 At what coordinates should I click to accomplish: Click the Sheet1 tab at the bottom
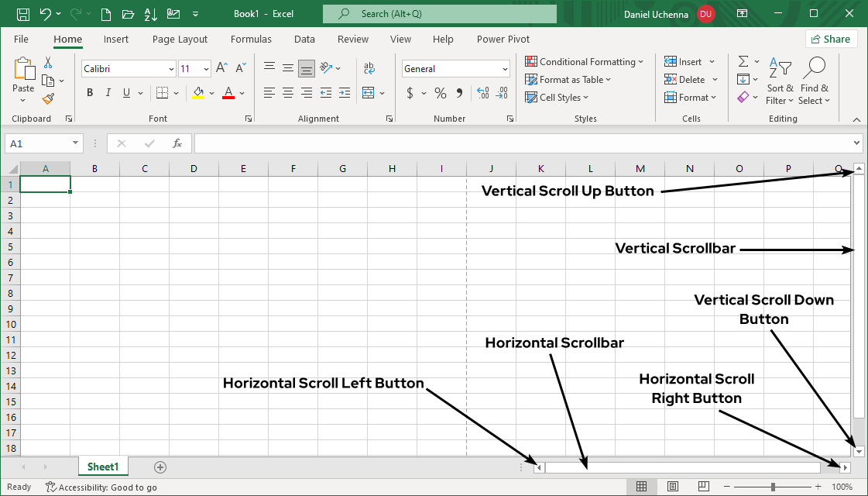(103, 467)
